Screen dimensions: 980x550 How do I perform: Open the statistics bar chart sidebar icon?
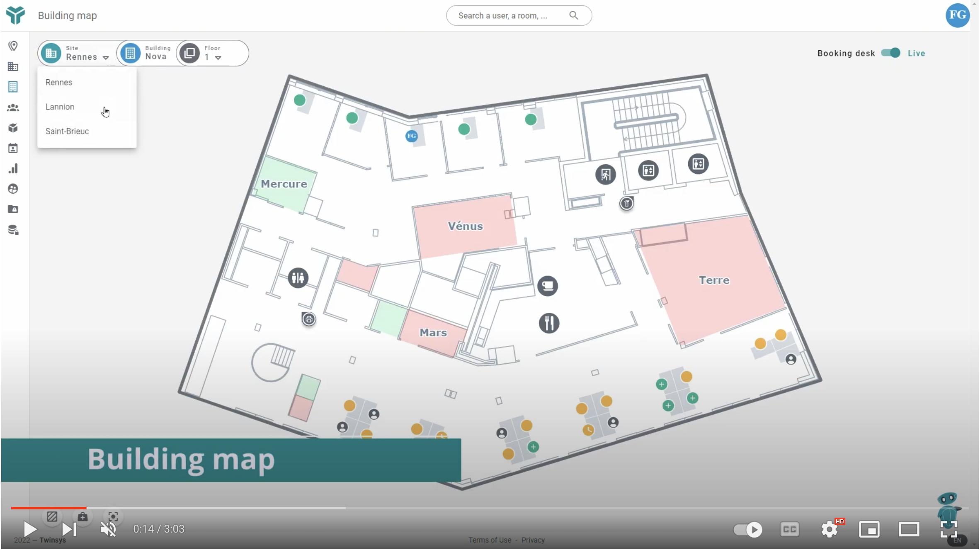pos(13,168)
